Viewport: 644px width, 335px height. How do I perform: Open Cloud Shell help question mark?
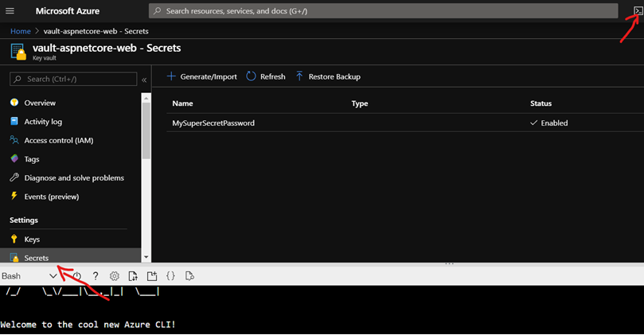96,276
